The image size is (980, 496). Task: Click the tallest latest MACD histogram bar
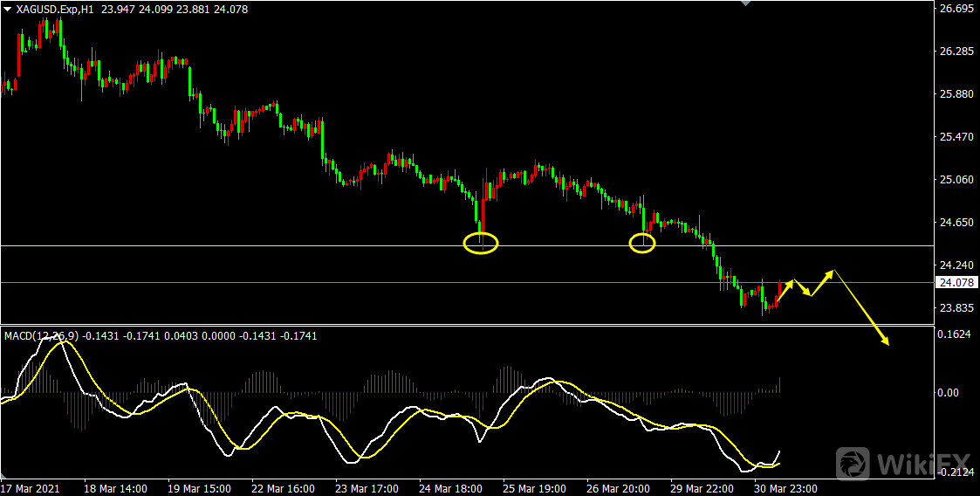[778, 384]
